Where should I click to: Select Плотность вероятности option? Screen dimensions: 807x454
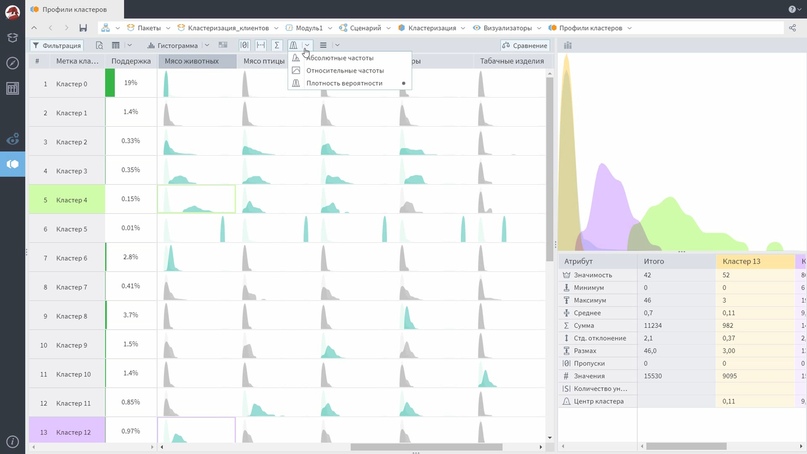point(344,83)
